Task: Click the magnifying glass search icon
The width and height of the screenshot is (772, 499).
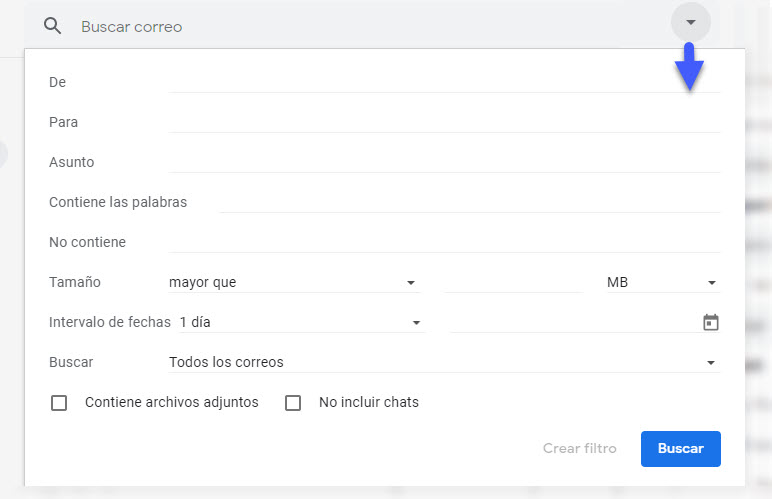Action: pos(52,26)
